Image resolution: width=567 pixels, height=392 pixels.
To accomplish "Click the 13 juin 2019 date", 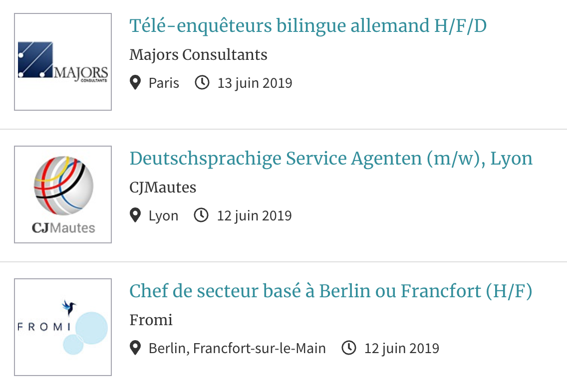I will (x=255, y=83).
